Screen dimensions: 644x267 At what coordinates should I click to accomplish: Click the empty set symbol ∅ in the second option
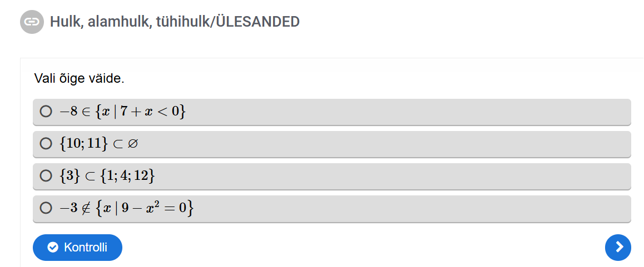(132, 144)
